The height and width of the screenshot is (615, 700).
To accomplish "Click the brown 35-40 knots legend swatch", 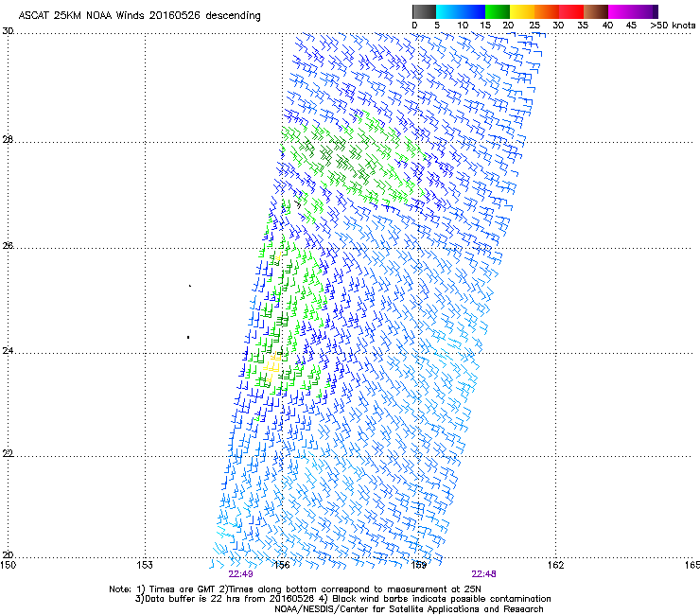I will coord(596,11).
